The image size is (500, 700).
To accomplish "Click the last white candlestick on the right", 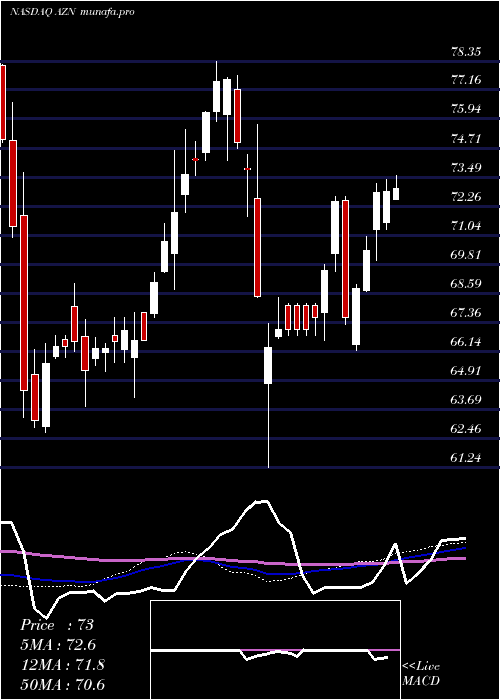I will (396, 194).
